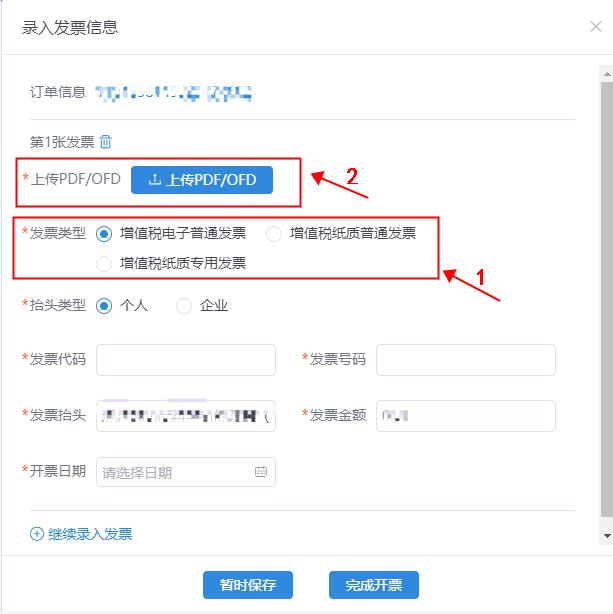The height and width of the screenshot is (614, 613).
Task: Click the 发票金额 input field
Action: point(466,415)
